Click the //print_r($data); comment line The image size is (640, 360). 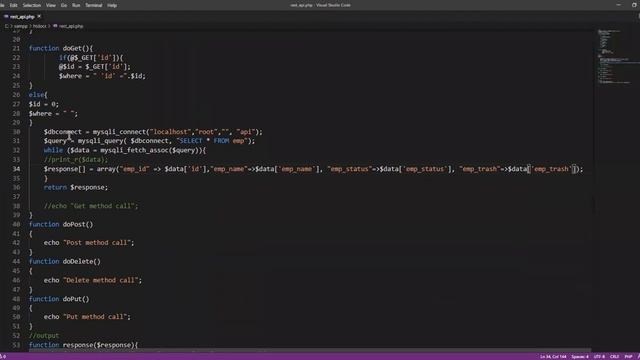tap(76, 160)
